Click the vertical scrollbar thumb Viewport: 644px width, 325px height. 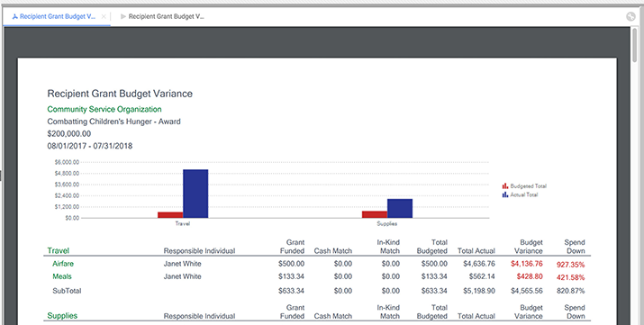tap(636, 45)
